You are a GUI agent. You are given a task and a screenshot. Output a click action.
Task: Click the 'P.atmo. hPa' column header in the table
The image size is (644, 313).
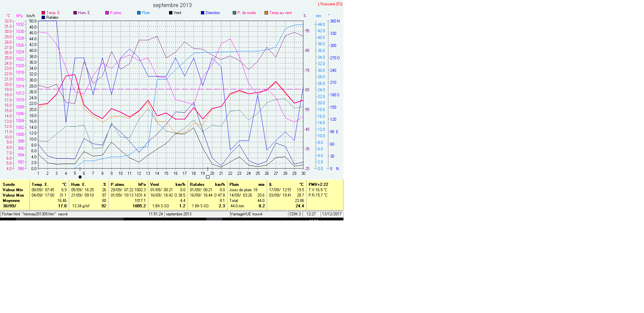pyautogui.click(x=128, y=185)
